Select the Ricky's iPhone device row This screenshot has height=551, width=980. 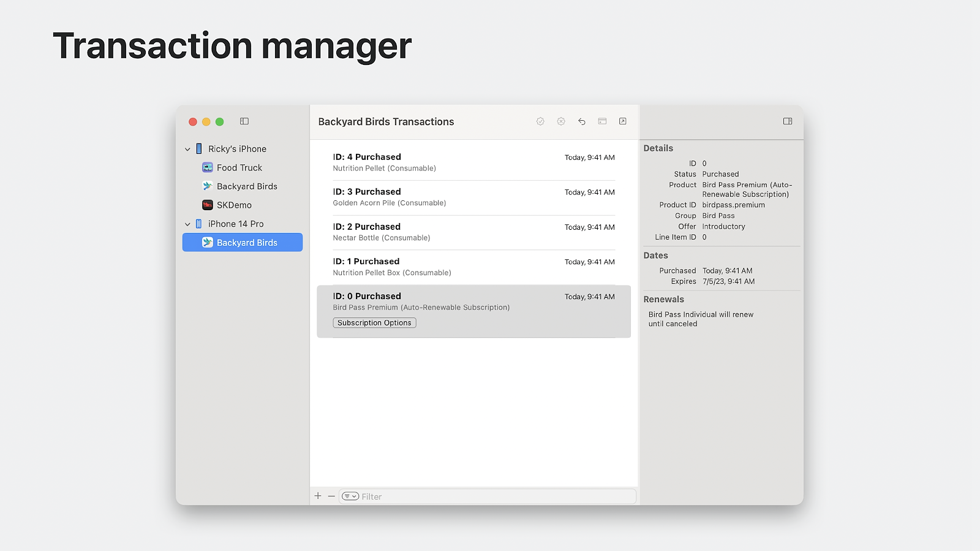tap(243, 149)
